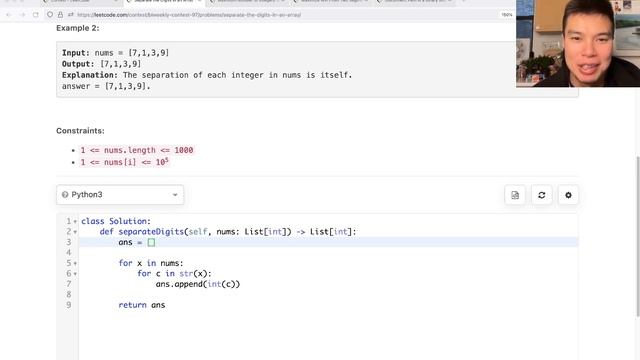Click the 150% zoom indicator in the address bar
This screenshot has width=640, height=360.
click(507, 15)
